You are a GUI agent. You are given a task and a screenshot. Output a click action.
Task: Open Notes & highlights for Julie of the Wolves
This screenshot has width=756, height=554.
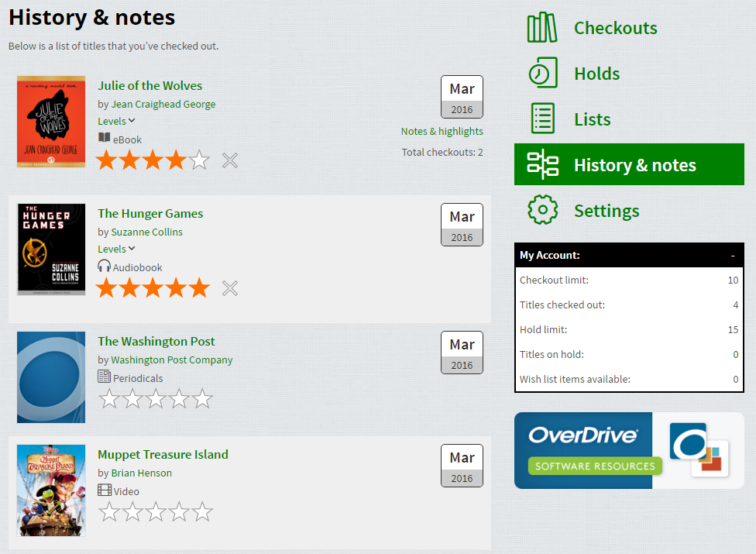click(442, 131)
